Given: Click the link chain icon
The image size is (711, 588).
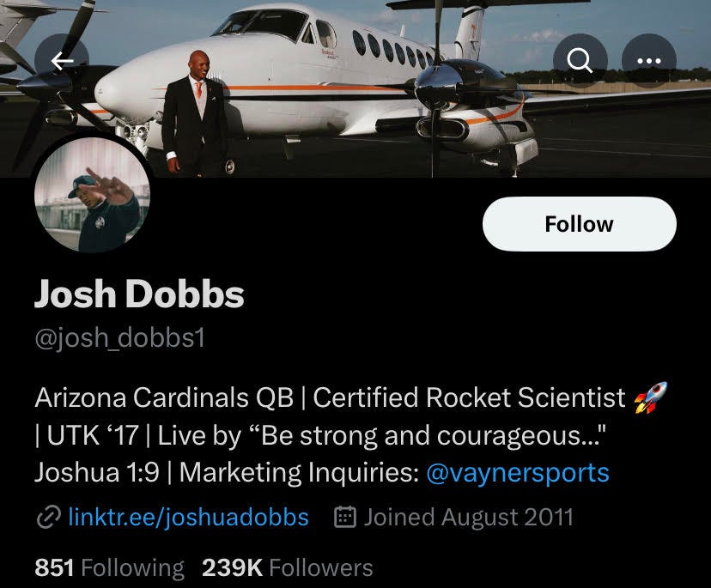Looking at the screenshot, I should [49, 518].
